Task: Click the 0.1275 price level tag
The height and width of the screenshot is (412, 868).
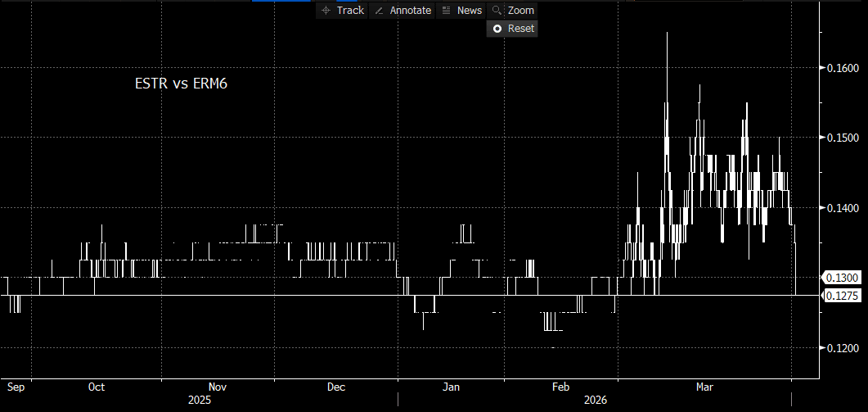Action: 842,296
